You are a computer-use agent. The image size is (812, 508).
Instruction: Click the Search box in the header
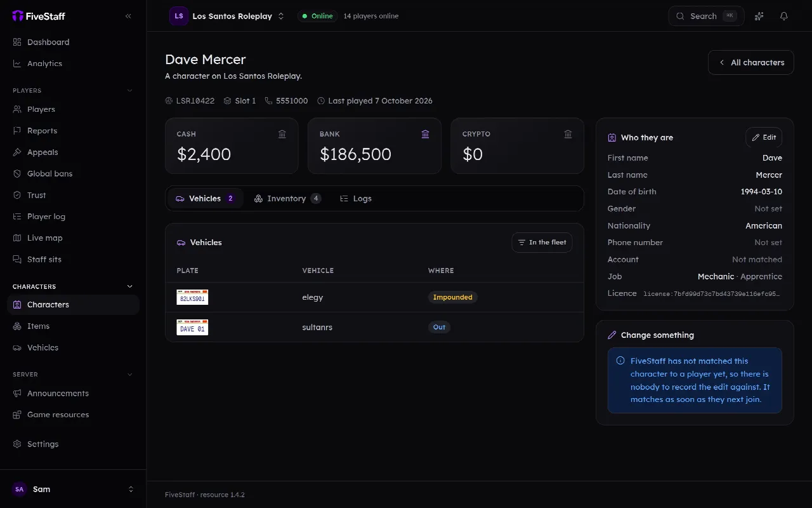(707, 16)
